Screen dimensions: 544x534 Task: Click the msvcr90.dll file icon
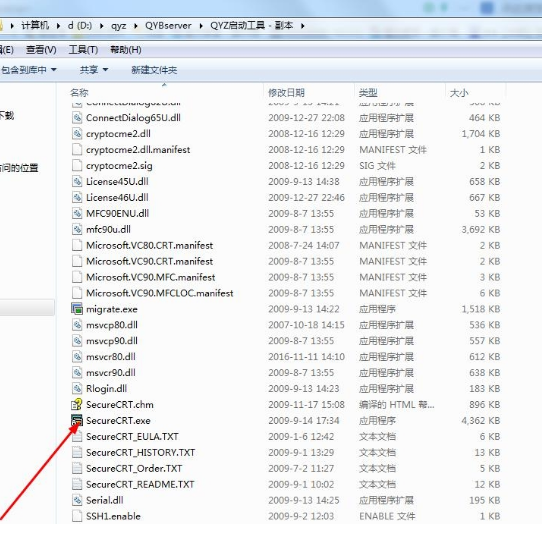(77, 373)
